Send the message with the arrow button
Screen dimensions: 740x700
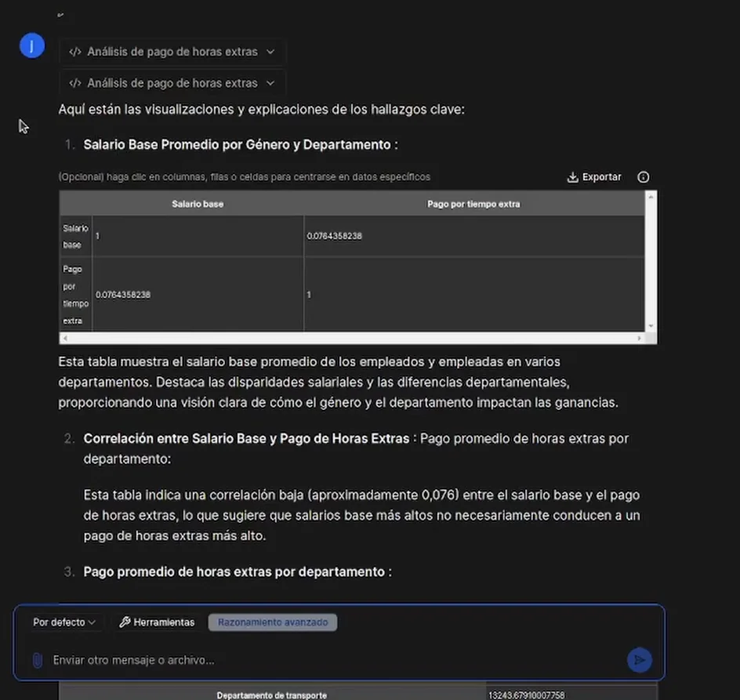[x=640, y=660]
